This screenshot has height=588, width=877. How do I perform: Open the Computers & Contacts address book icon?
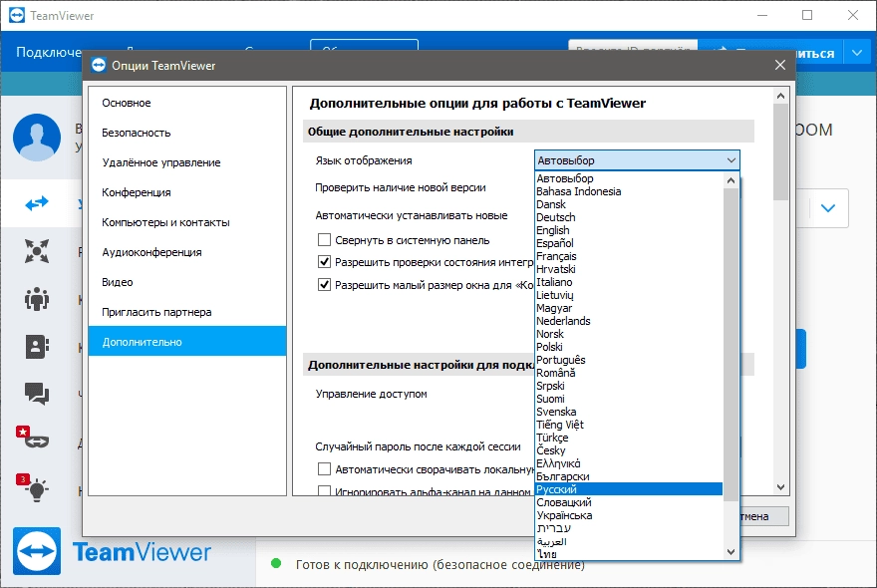click(x=37, y=346)
